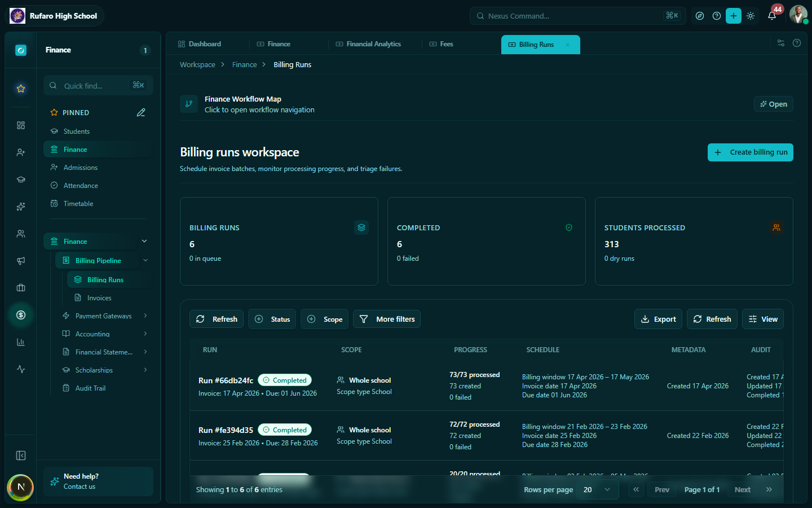Click help icon beside tab settings

[797, 43]
